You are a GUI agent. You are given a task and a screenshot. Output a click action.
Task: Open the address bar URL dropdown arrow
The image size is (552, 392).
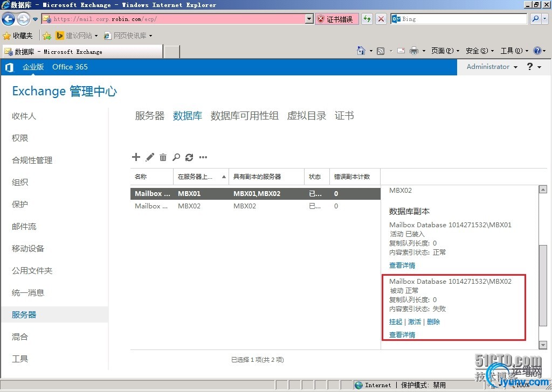pyautogui.click(x=309, y=19)
